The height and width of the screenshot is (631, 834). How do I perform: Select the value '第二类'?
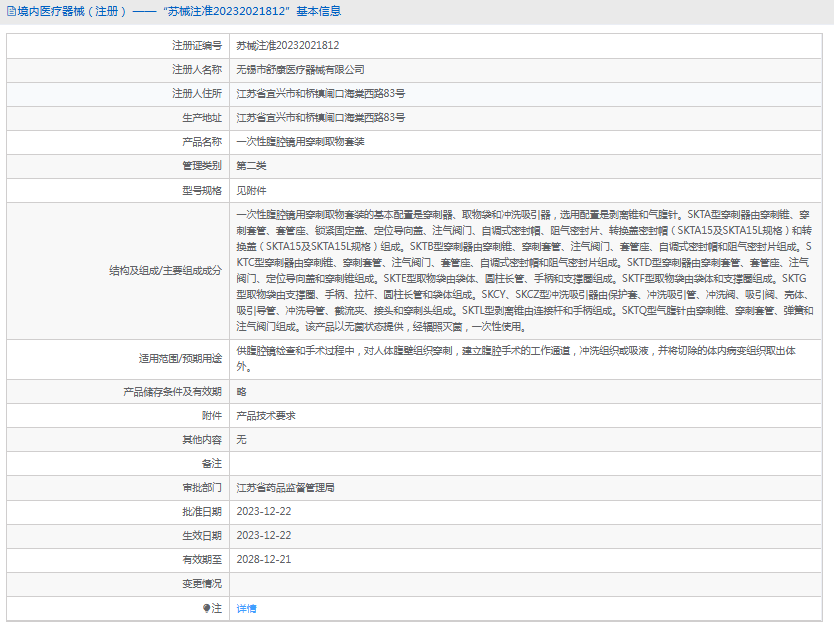coord(252,166)
